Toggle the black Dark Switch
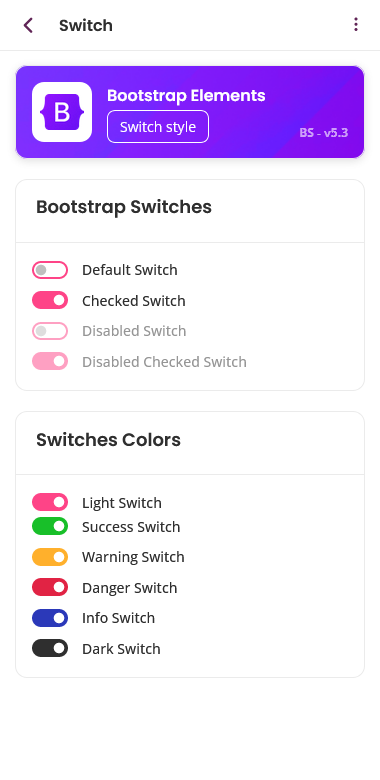The height and width of the screenshot is (780, 380). coord(50,648)
